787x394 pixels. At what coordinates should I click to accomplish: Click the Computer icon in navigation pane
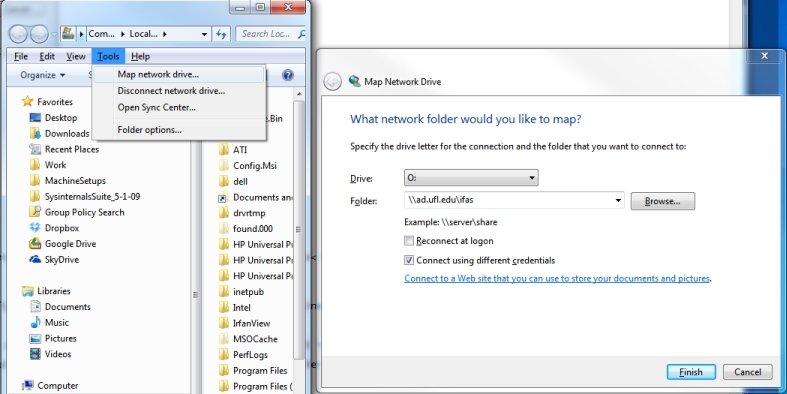click(28, 385)
